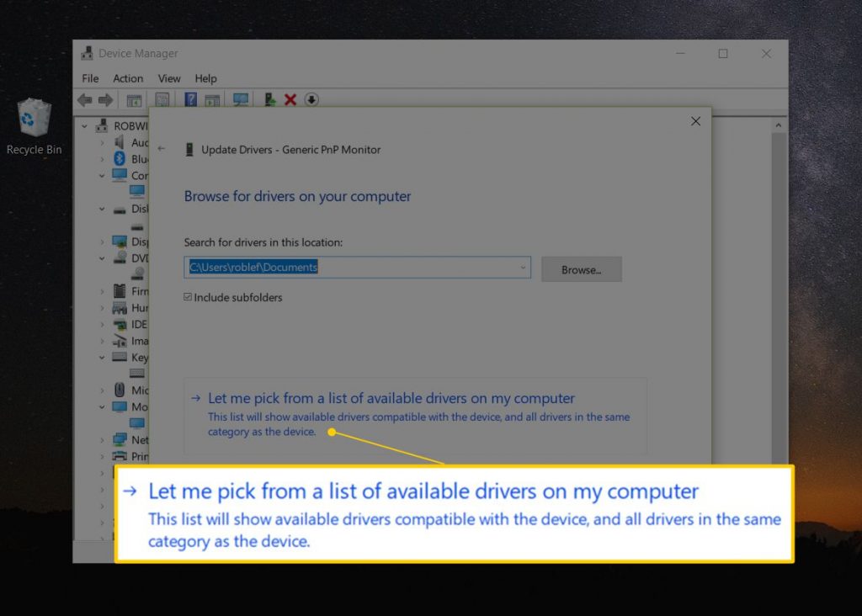Click the child device under DVD drives
The image size is (862, 616).
coord(138,273)
